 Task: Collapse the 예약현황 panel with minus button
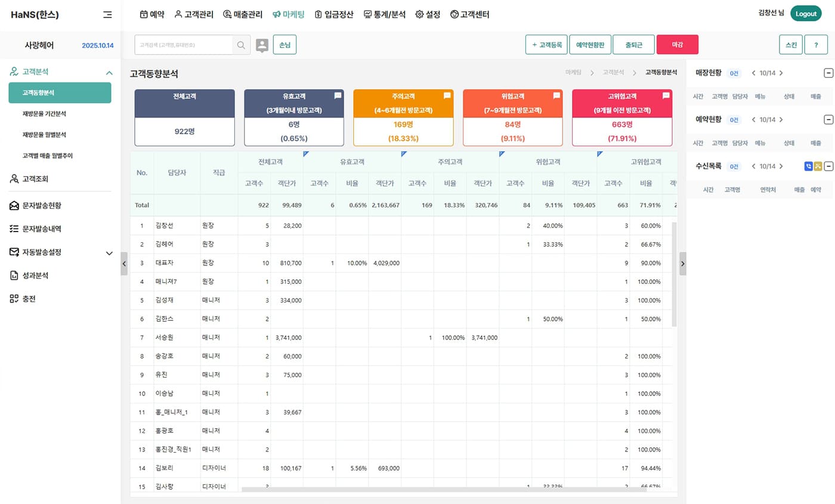(x=828, y=120)
